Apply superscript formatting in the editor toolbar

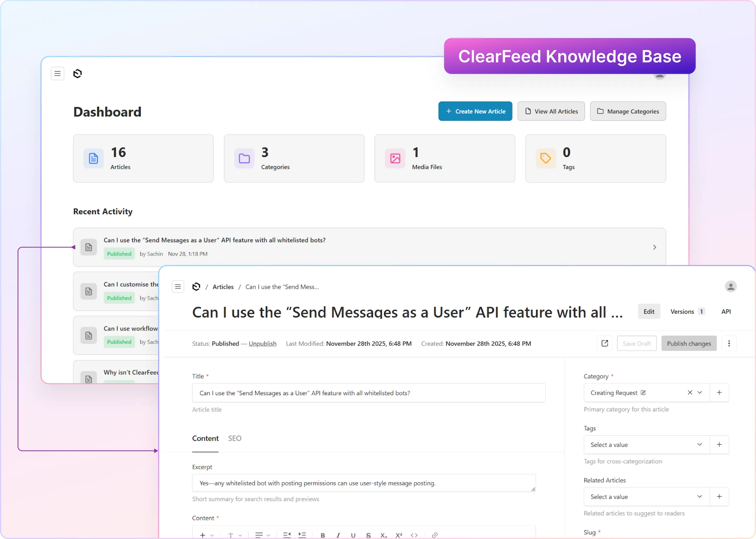(x=398, y=535)
